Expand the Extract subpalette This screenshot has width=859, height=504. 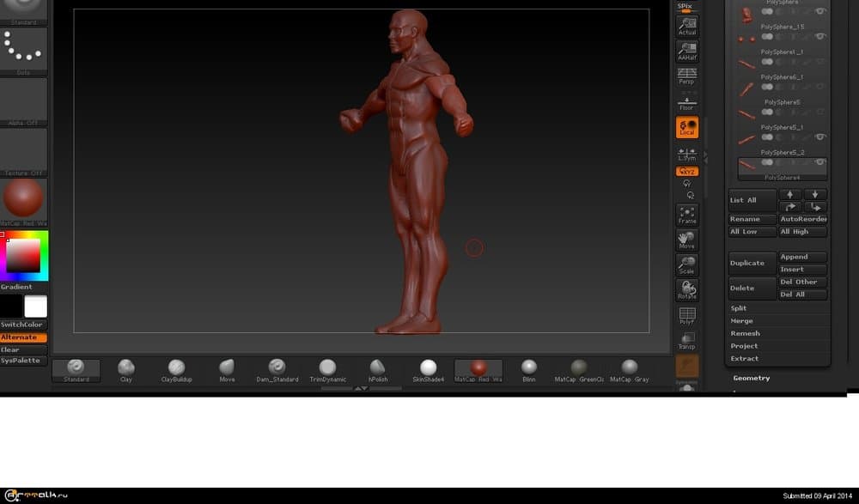(745, 358)
